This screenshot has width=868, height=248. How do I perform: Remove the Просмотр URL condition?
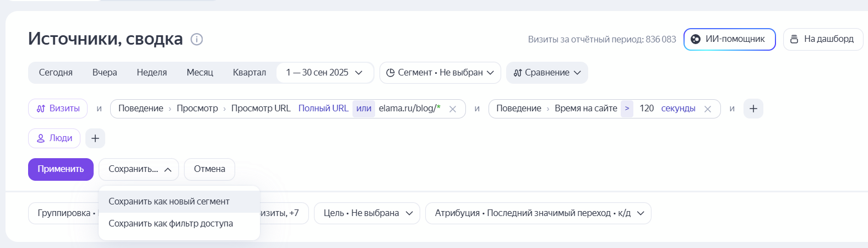click(453, 109)
